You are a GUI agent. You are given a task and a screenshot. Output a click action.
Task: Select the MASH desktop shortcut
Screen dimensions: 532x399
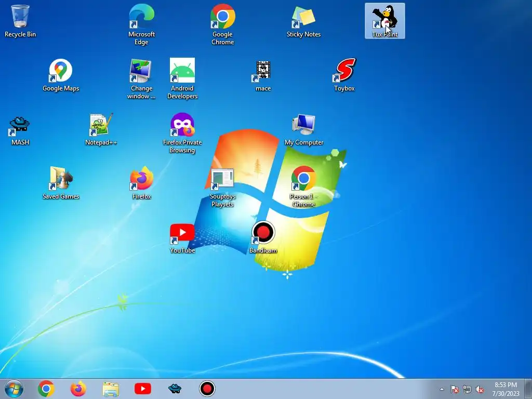coord(20,130)
